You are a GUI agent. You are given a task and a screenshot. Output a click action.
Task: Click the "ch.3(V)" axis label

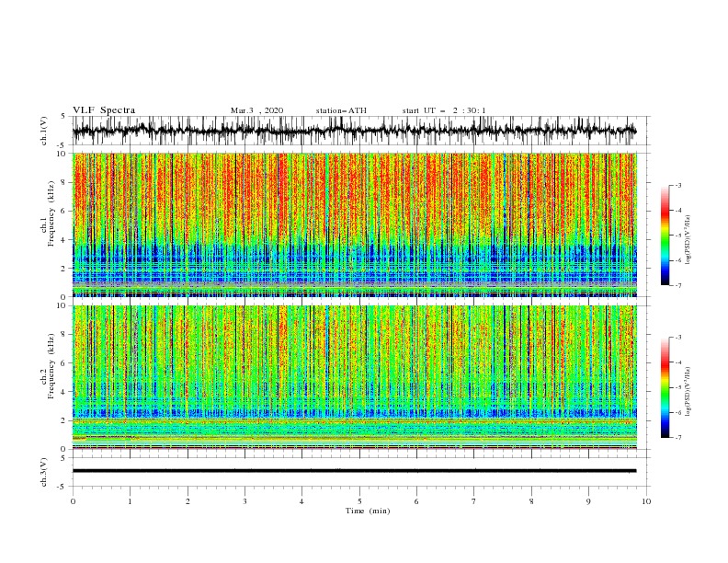[x=44, y=472]
